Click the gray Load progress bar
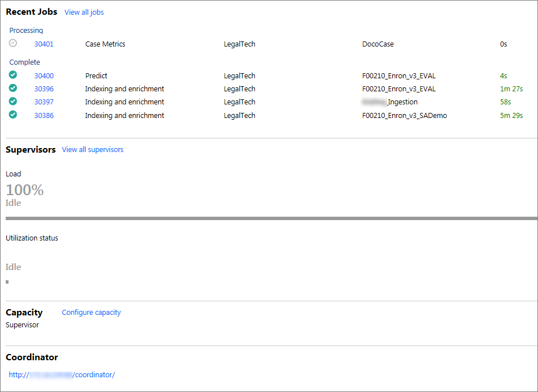Image resolution: width=538 pixels, height=392 pixels. tap(269, 217)
